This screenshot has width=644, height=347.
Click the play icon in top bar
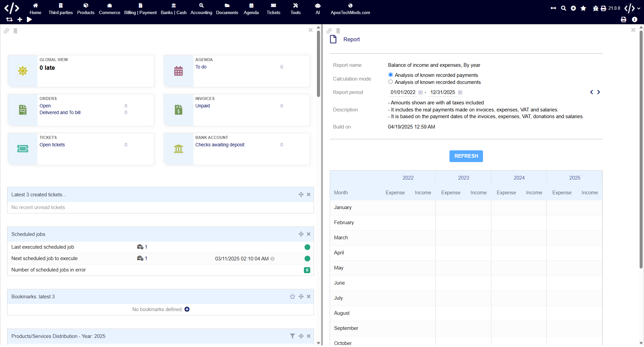tap(29, 20)
